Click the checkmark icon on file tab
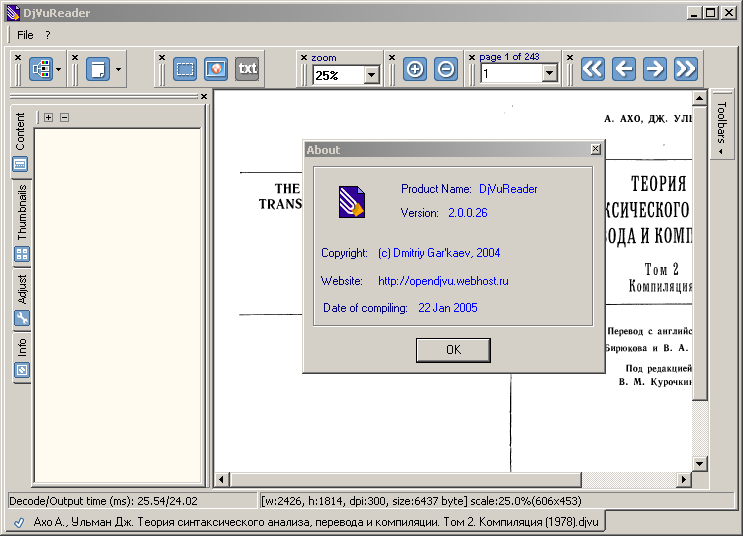The image size is (743, 536). point(19,523)
